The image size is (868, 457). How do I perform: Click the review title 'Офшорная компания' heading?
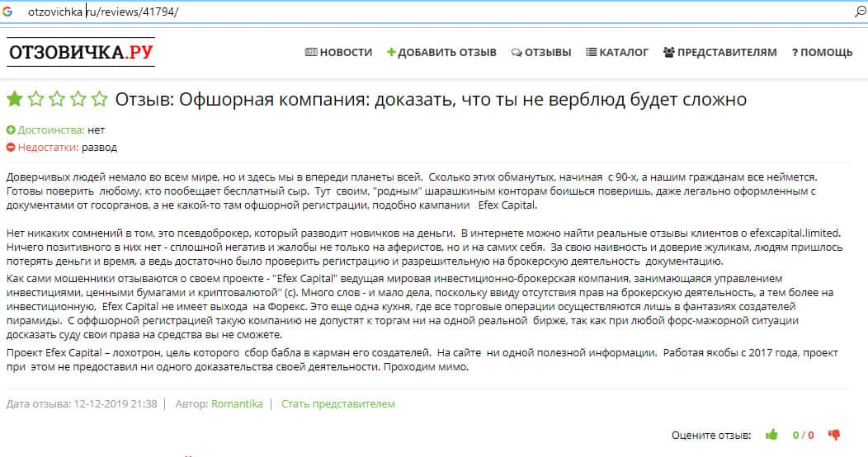(431, 100)
